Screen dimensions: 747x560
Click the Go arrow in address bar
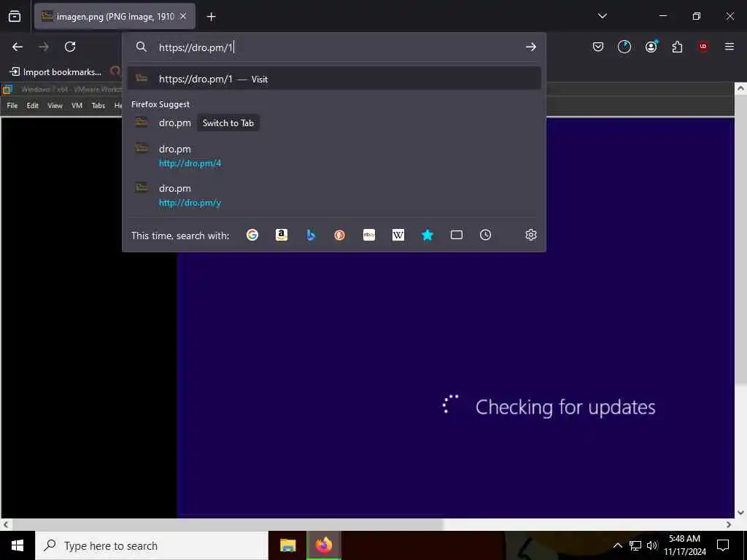pyautogui.click(x=531, y=47)
